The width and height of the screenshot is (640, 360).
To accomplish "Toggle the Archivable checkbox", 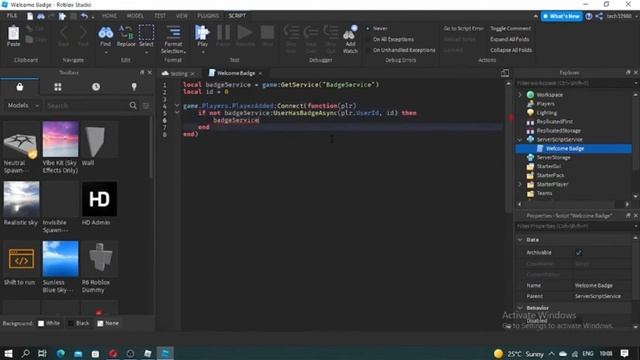I will [x=578, y=253].
